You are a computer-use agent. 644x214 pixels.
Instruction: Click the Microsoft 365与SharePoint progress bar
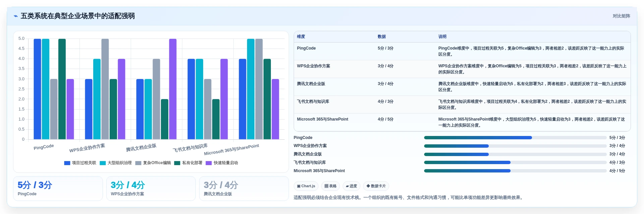515,171
